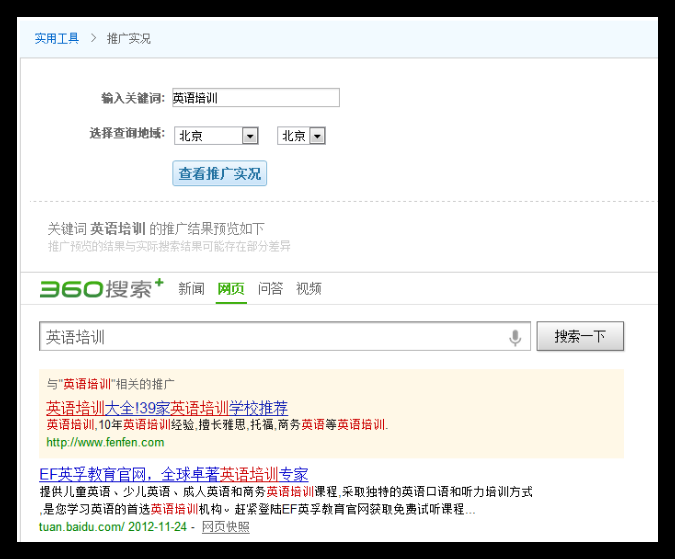Click the tuan.baidu.com/ 2012-11-24 result URL text
This screenshot has width=675, height=559.
[x=113, y=527]
